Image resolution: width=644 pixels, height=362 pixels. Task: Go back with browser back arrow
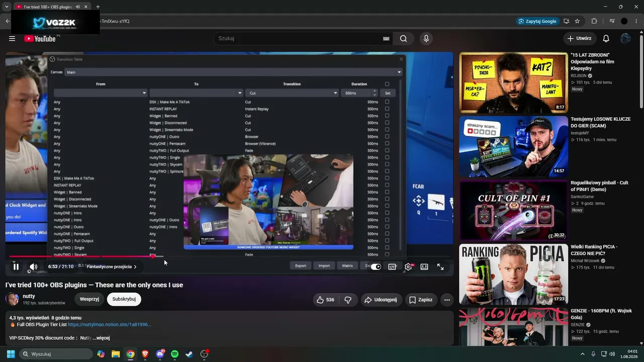[x=8, y=21]
